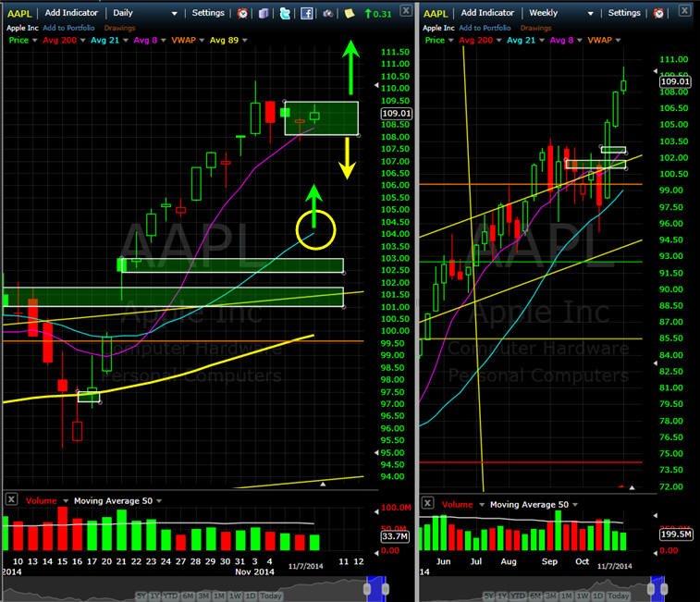Select the 1D range in Daily chart
The height and width of the screenshot is (602, 700).
(250, 596)
